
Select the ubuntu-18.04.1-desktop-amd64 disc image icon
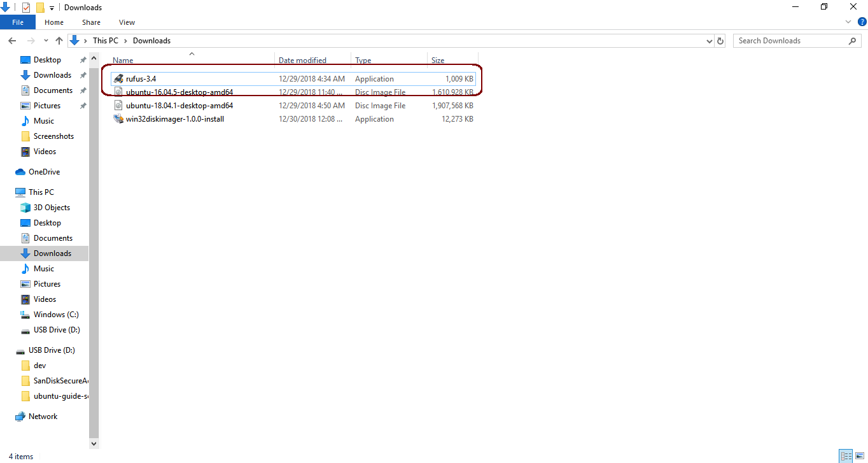(118, 106)
